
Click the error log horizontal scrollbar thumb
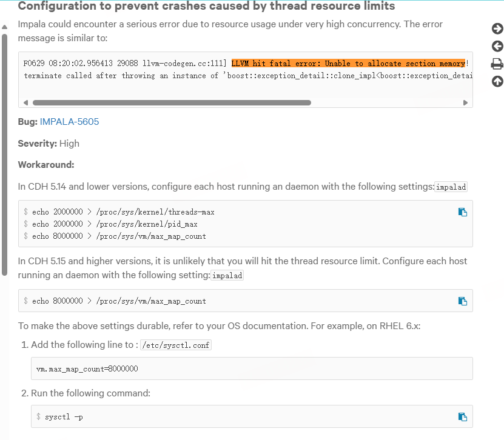(x=171, y=102)
